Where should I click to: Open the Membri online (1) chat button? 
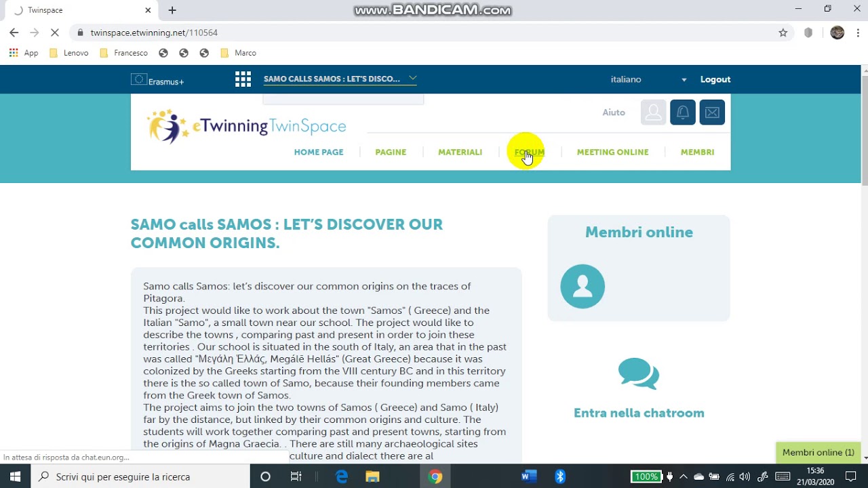click(x=818, y=453)
